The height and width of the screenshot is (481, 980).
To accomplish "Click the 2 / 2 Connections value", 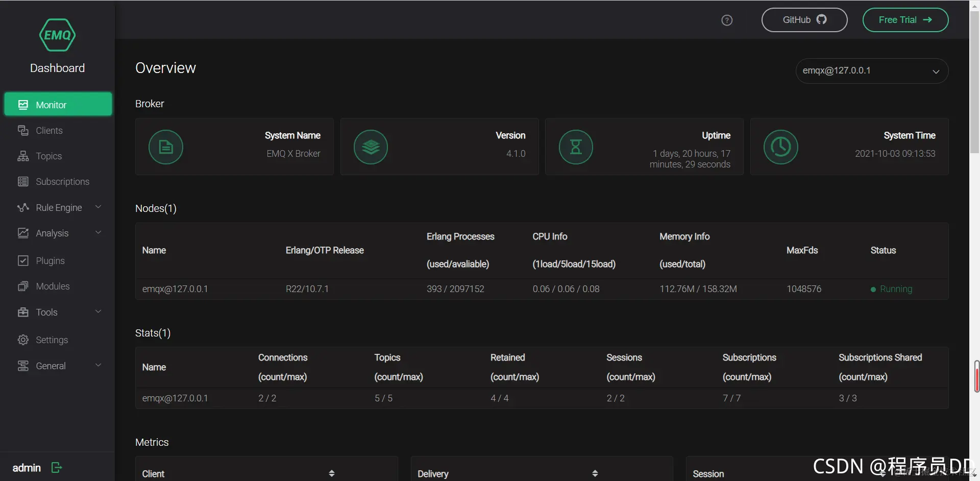I will click(x=267, y=398).
